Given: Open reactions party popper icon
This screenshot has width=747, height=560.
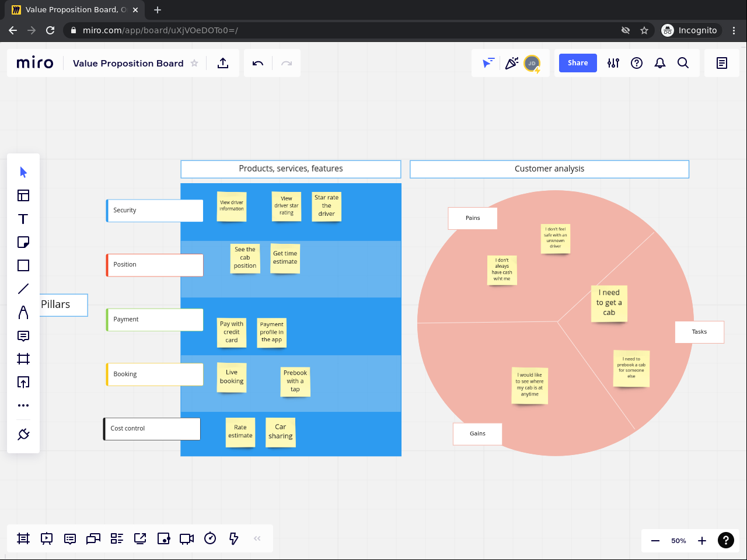Looking at the screenshot, I should [x=512, y=63].
